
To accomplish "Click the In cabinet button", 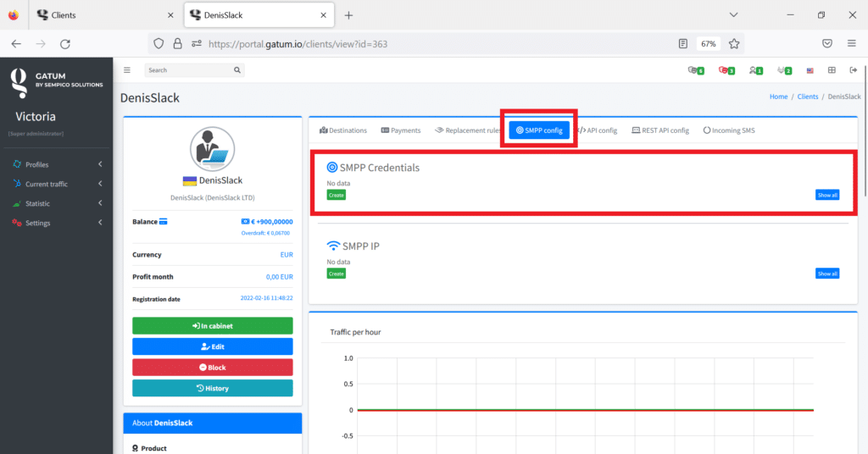I will [x=213, y=326].
